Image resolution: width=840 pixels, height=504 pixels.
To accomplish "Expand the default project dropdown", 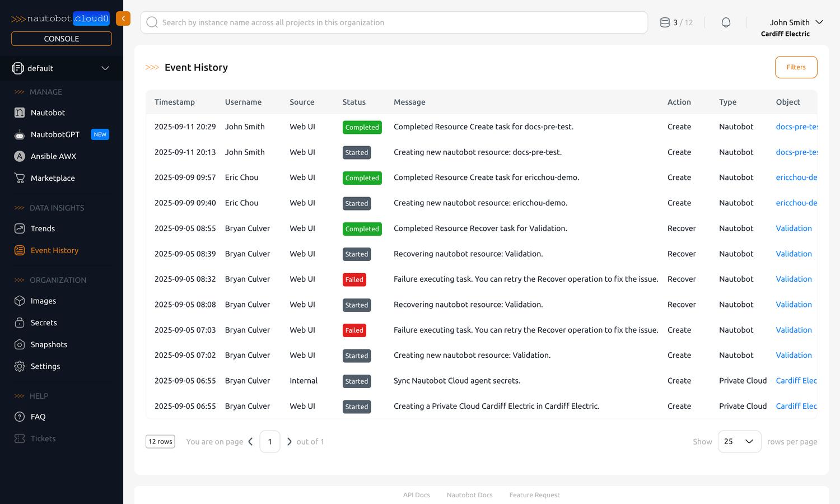I will 105,68.
